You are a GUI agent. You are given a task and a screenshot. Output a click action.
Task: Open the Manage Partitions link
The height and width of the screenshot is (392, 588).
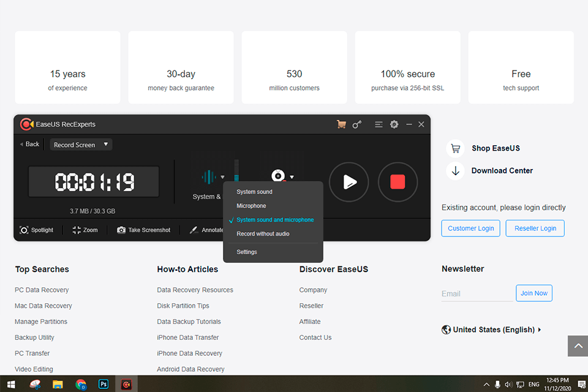tap(41, 322)
